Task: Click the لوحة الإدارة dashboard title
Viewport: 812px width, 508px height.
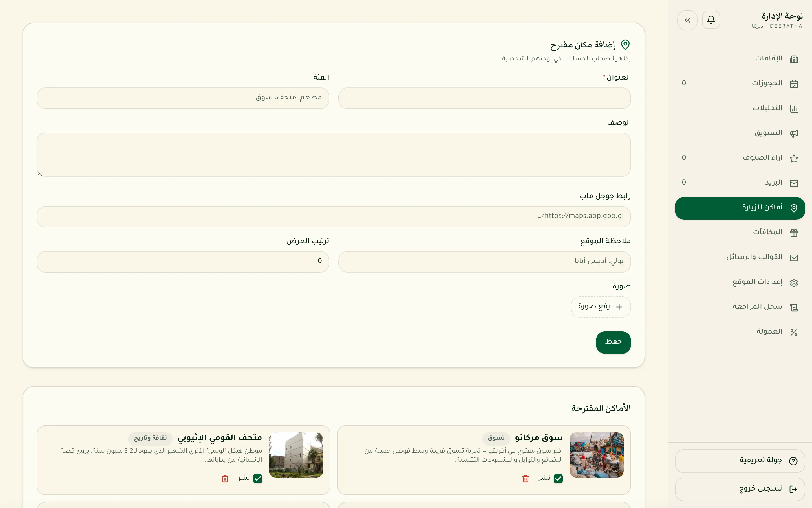Action: pos(782,16)
